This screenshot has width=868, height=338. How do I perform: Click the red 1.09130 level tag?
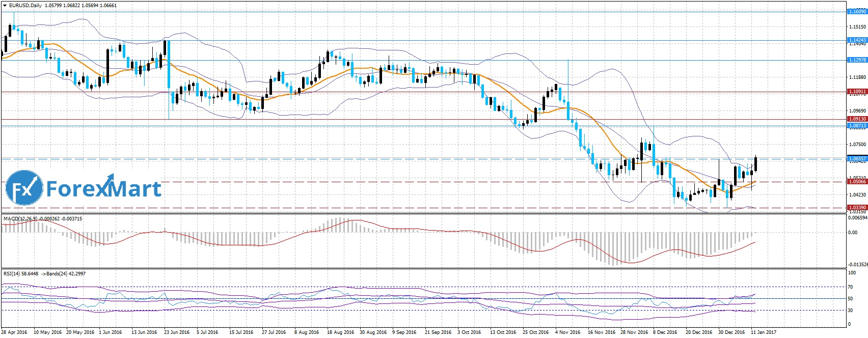[x=857, y=119]
